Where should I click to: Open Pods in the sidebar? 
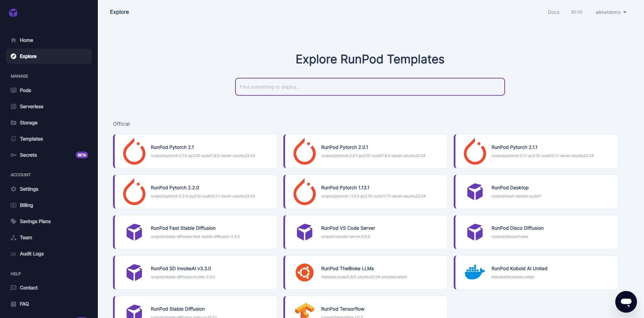(49, 90)
